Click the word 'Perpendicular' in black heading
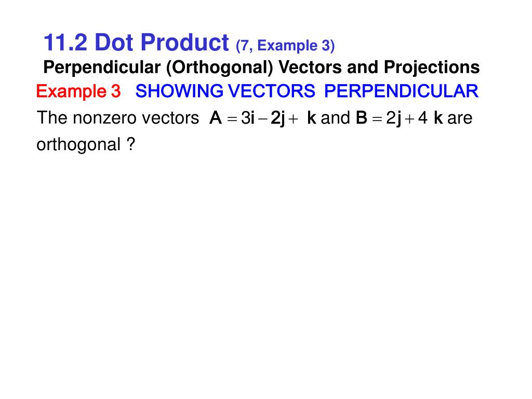Screen dimensions: 532x399 pos(102,68)
